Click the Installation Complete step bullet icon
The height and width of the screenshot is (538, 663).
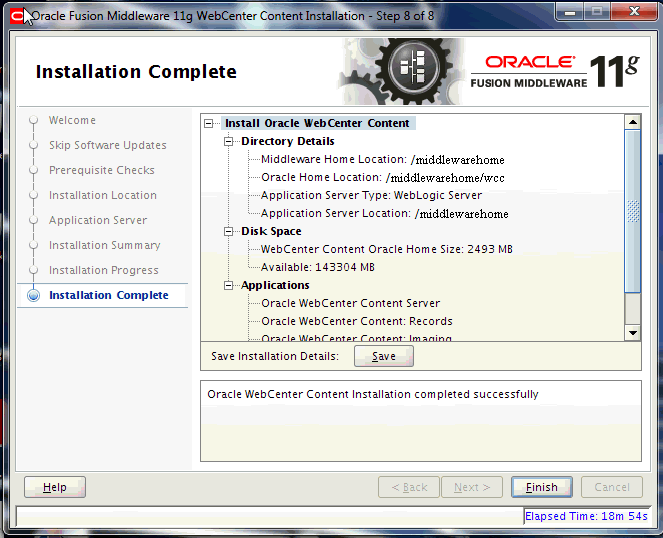click(33, 295)
